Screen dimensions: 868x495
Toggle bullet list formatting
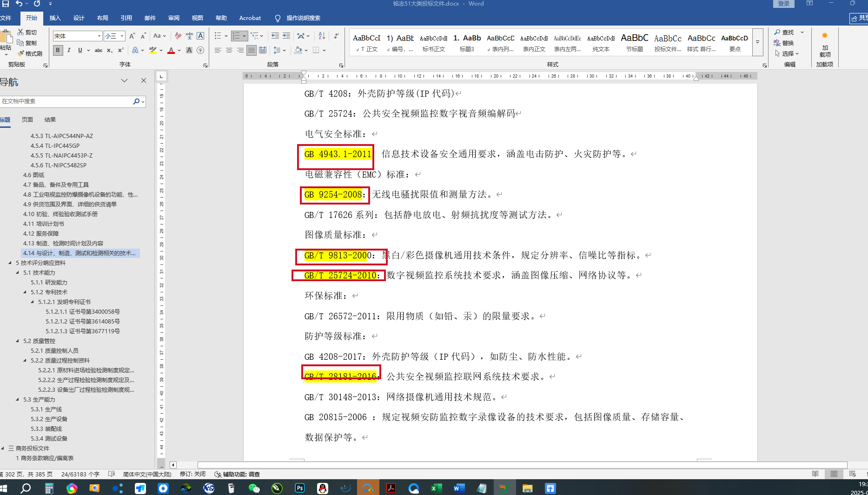point(218,36)
